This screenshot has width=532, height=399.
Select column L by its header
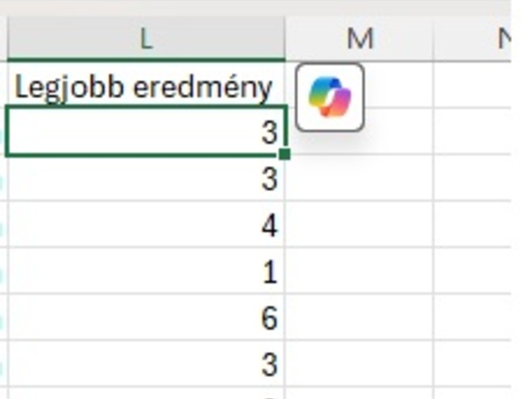click(x=146, y=39)
